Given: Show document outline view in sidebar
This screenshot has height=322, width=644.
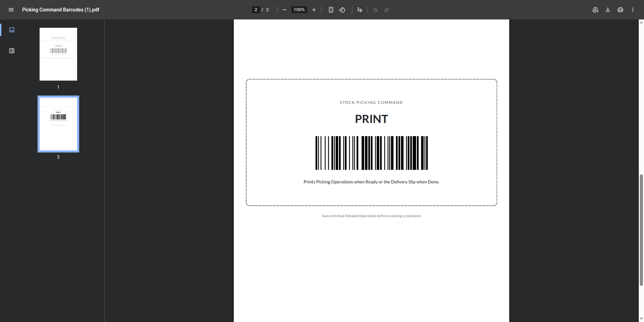Looking at the screenshot, I should [12, 51].
